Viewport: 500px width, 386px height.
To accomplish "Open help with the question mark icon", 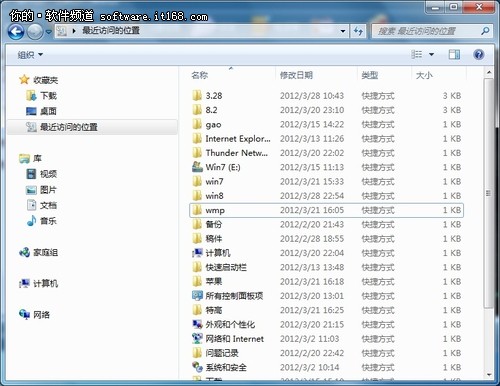I will (x=479, y=54).
